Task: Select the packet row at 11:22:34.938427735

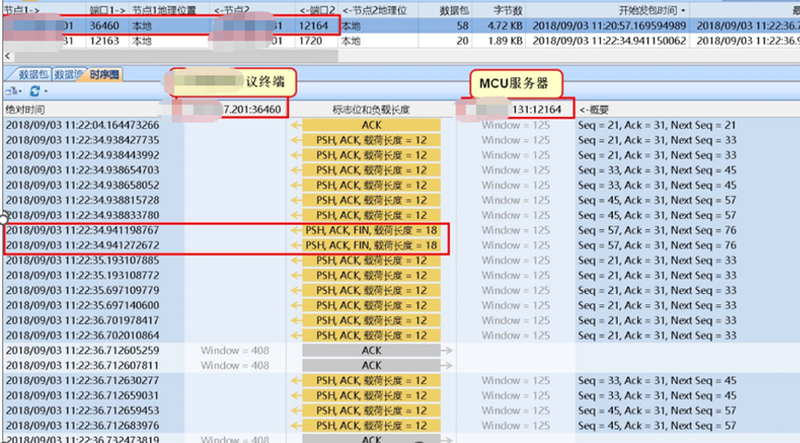Action: (400, 140)
